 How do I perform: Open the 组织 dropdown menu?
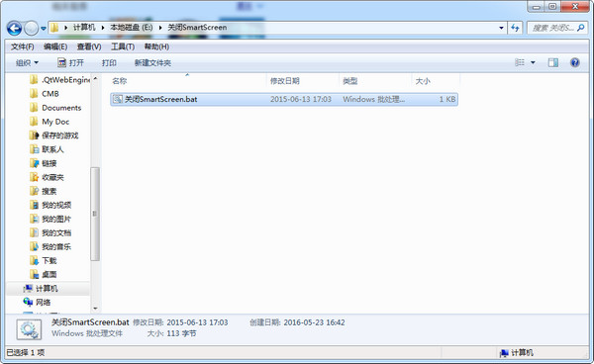pyautogui.click(x=27, y=63)
